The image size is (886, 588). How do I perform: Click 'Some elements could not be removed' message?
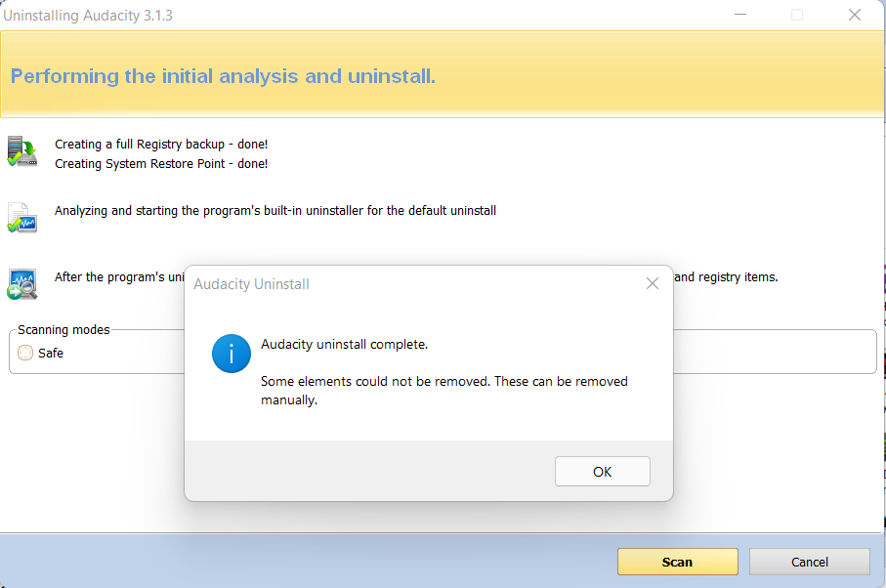[444, 391]
